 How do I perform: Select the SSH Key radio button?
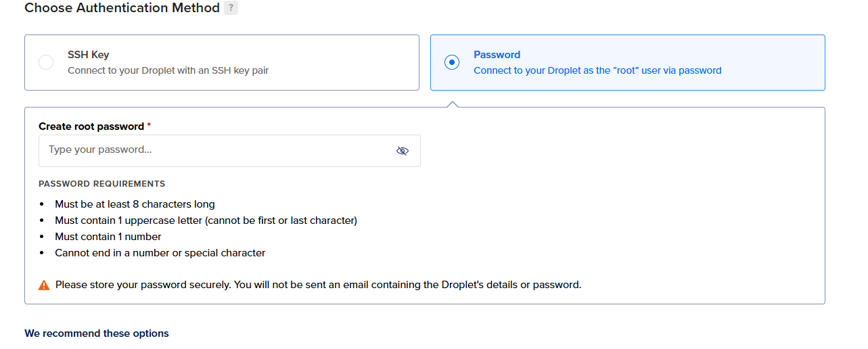click(46, 62)
